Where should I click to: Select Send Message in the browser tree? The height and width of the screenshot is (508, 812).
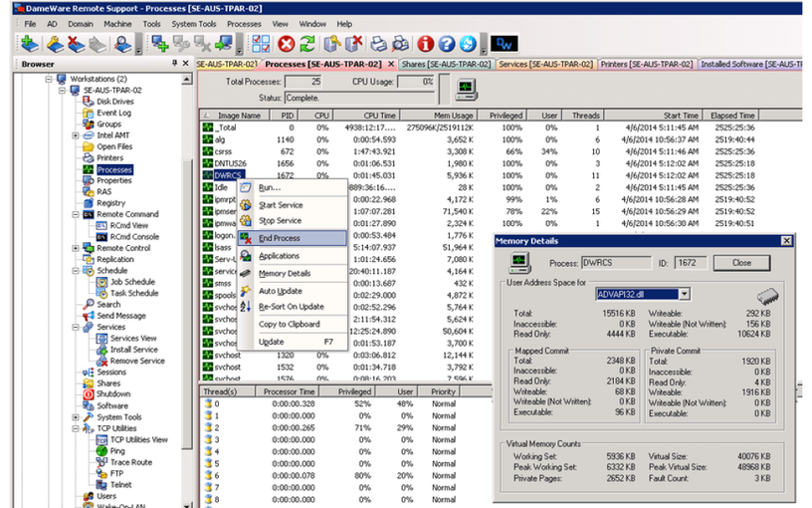121,316
